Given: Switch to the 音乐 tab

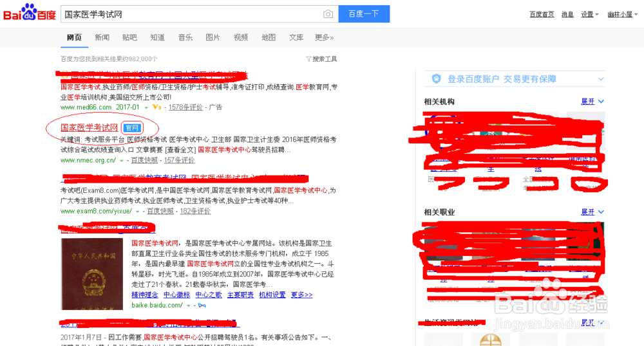Looking at the screenshot, I should tap(185, 37).
